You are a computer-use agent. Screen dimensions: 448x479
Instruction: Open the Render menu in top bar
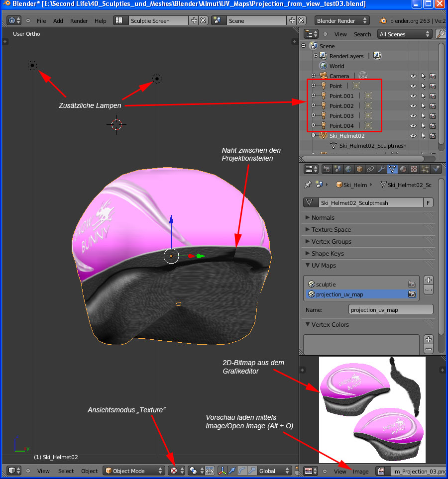tap(79, 21)
